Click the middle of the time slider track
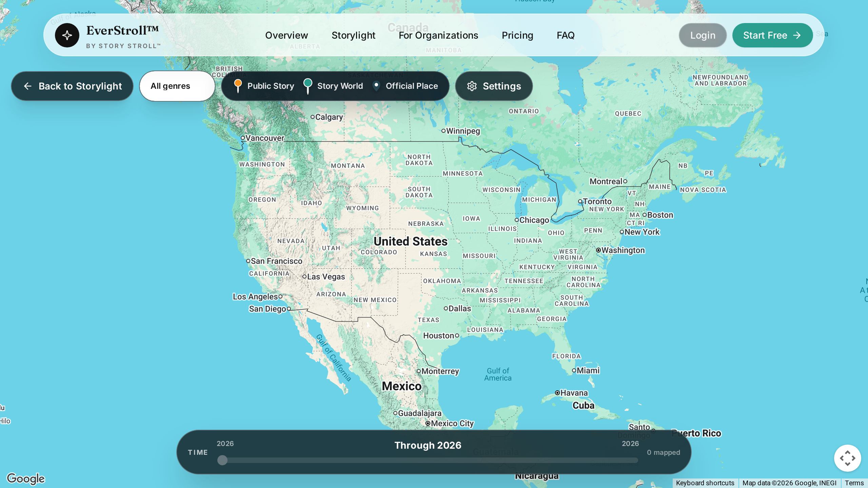The height and width of the screenshot is (488, 868). [x=428, y=460]
